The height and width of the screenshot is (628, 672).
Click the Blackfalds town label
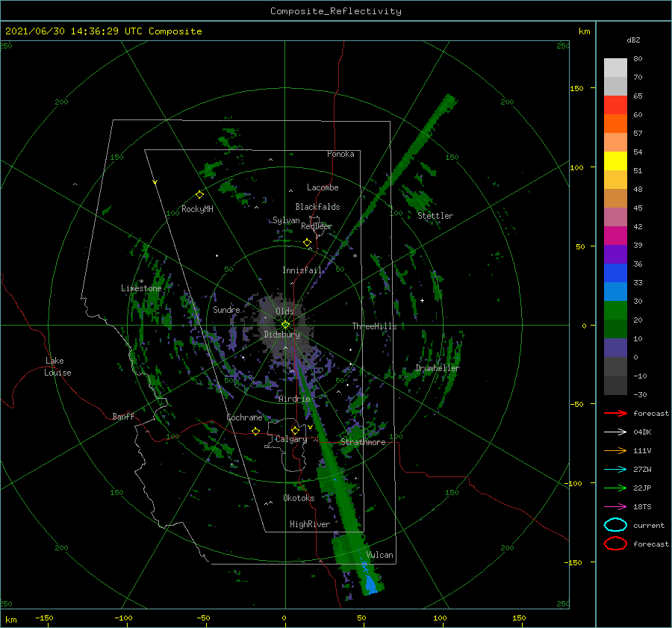point(317,207)
